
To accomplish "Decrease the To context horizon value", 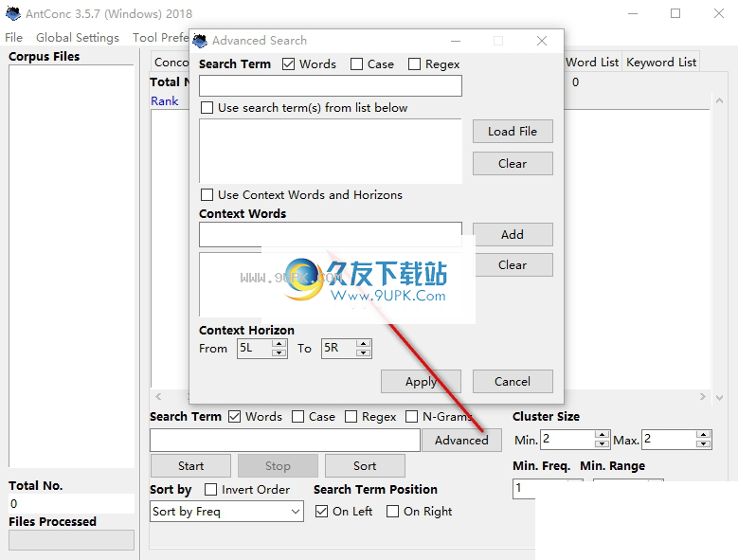I will 364,352.
